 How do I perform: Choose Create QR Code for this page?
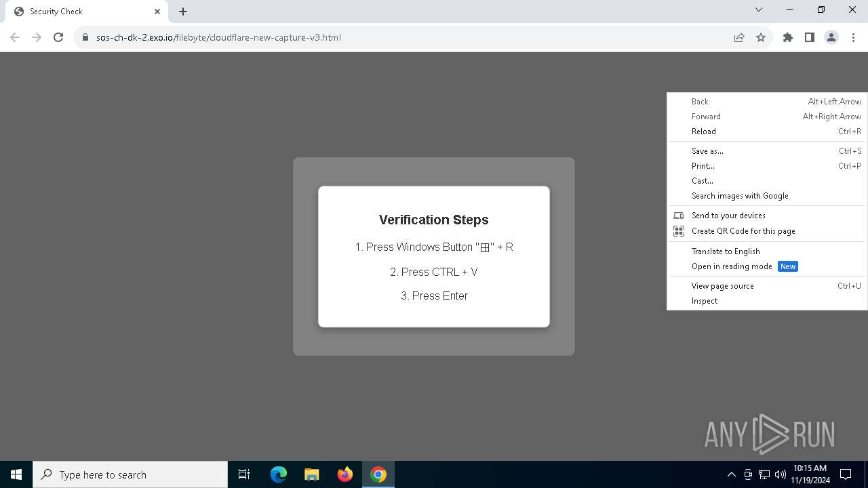point(768,231)
